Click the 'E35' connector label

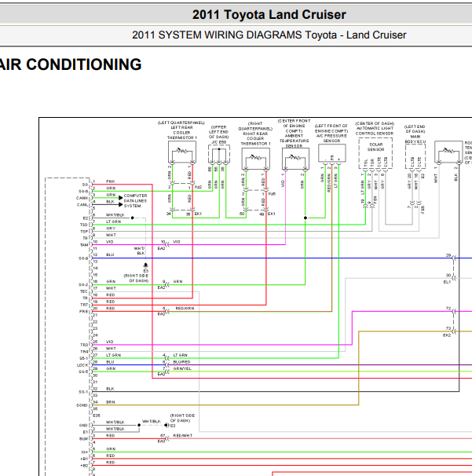coord(97,416)
